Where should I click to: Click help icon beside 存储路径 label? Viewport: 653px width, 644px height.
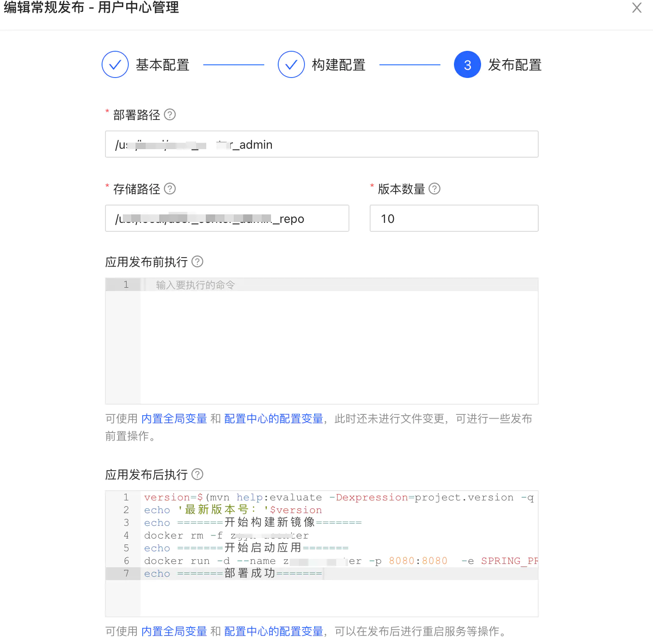(170, 189)
